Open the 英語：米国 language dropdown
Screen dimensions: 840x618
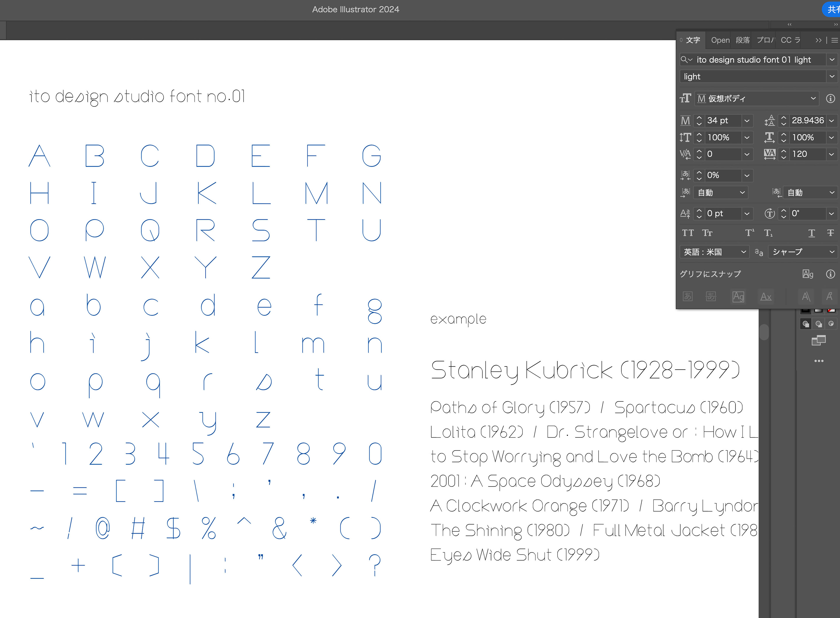pyautogui.click(x=714, y=252)
